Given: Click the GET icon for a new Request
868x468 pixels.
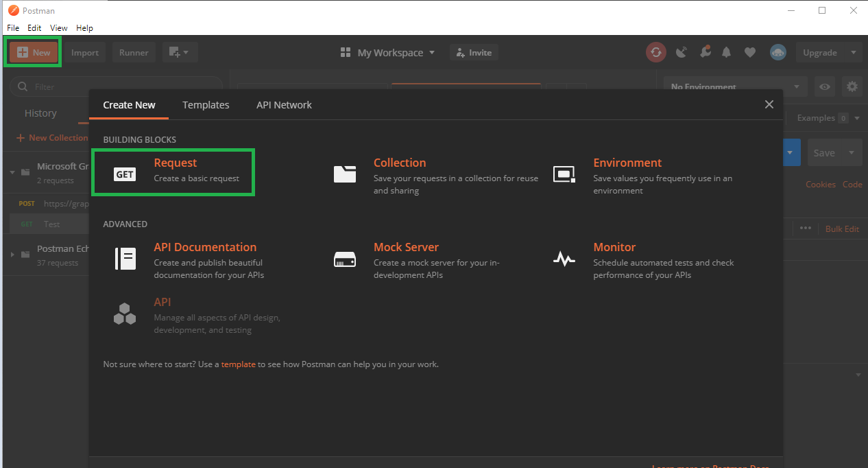Looking at the screenshot, I should click(125, 174).
